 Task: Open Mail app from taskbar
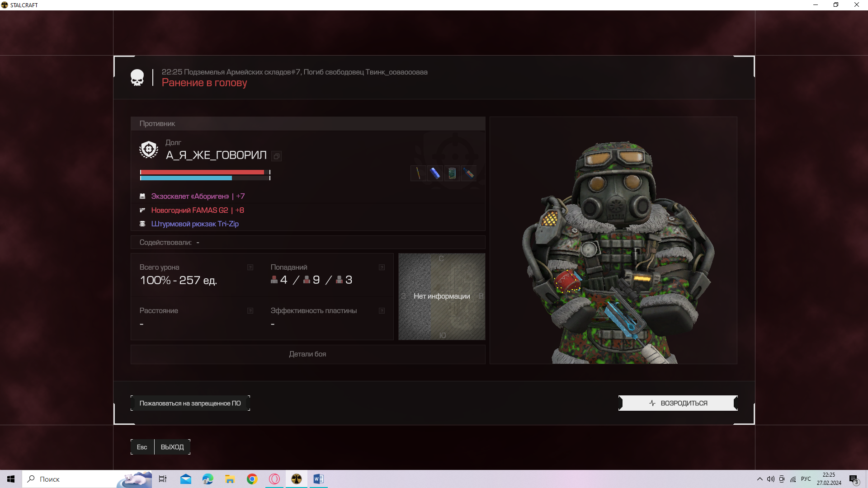[185, 479]
